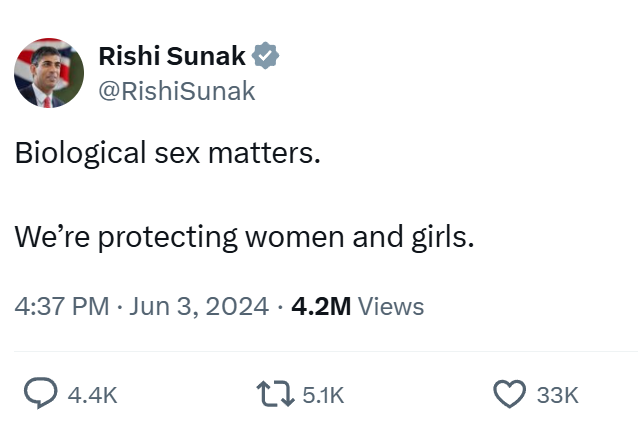Click the 4:37 PM timestamp
638x429 pixels.
[x=62, y=306]
